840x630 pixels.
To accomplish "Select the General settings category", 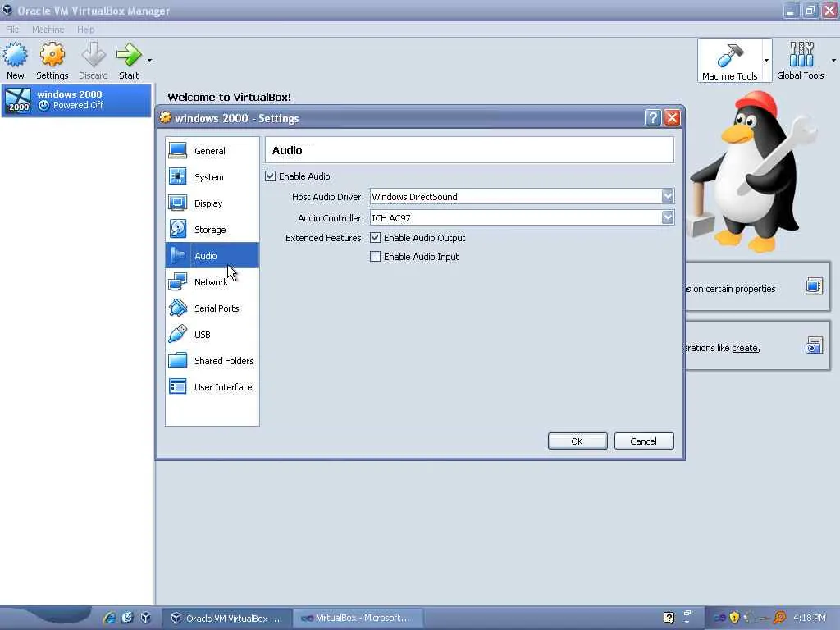I will 212,151.
